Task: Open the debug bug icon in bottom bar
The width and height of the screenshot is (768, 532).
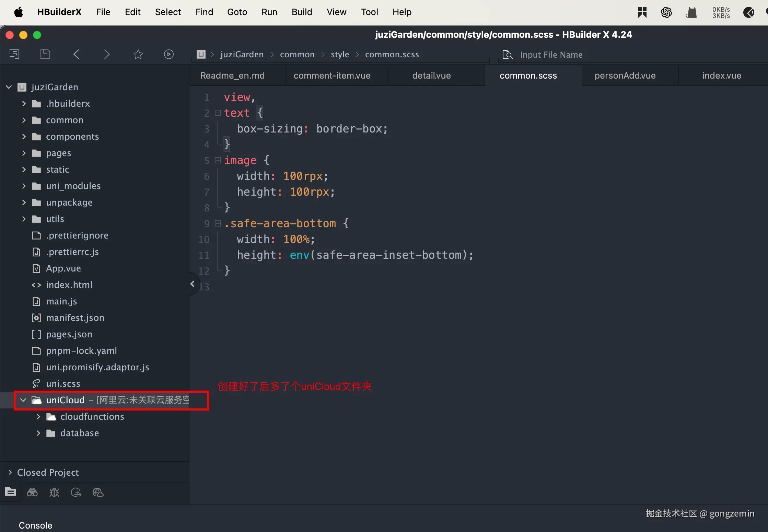Action: [x=54, y=492]
